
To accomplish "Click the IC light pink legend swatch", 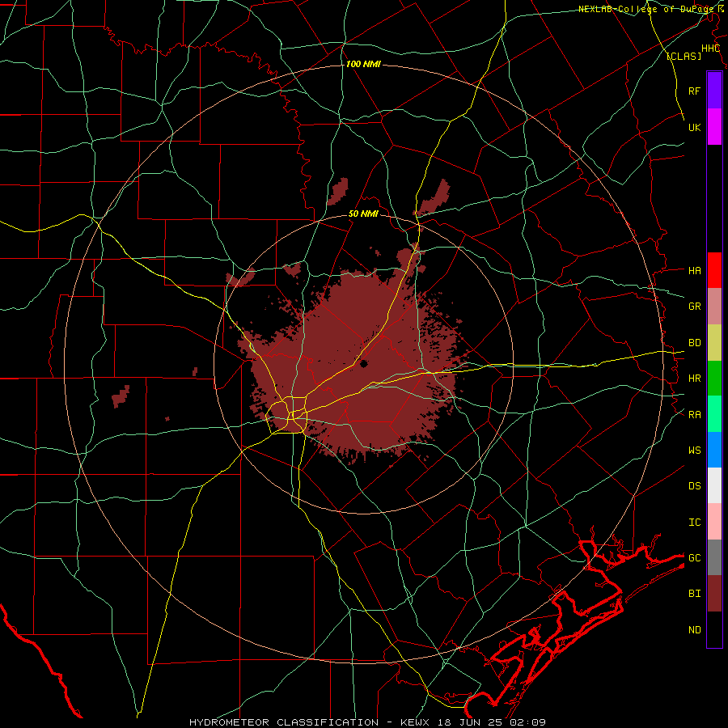I will pos(714,522).
